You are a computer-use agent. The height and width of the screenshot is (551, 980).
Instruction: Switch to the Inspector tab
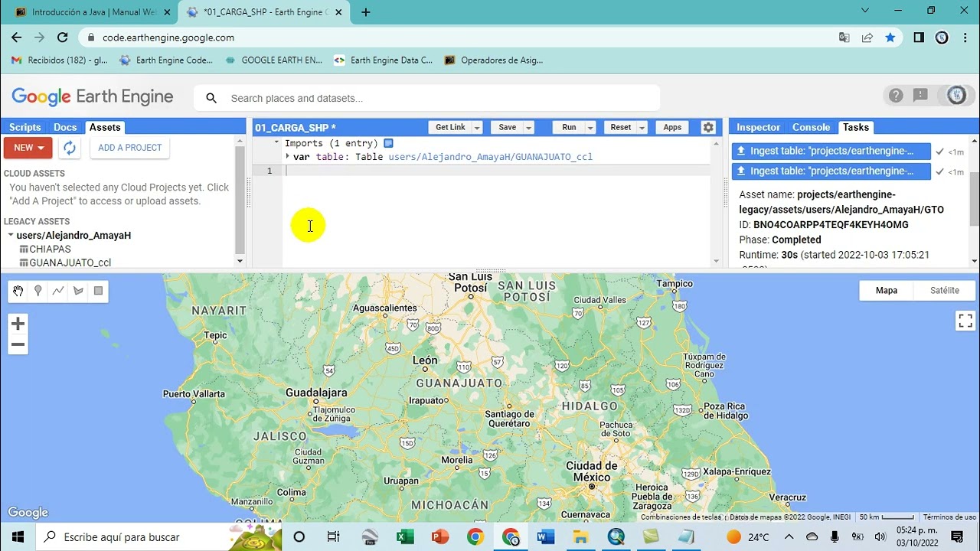coord(758,127)
